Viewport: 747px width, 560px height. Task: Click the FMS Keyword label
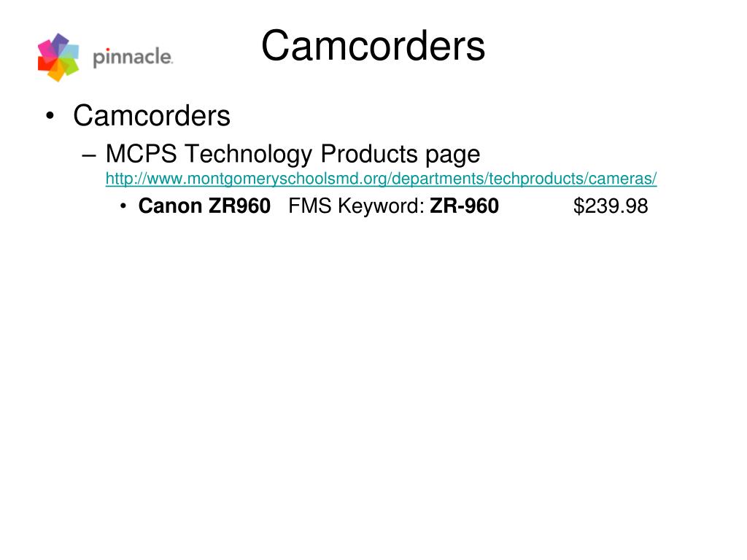coord(356,206)
